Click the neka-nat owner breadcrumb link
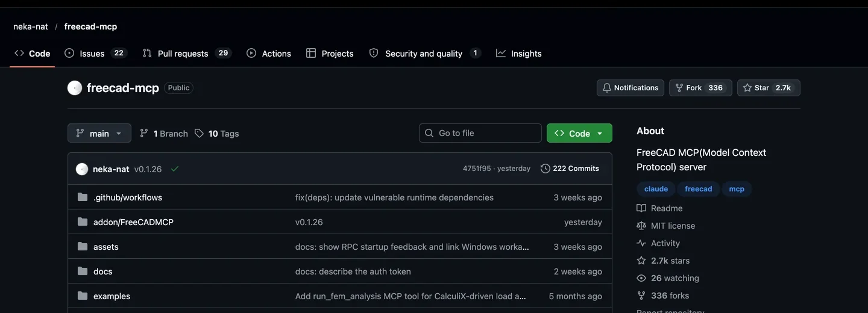868x313 pixels. [31, 26]
